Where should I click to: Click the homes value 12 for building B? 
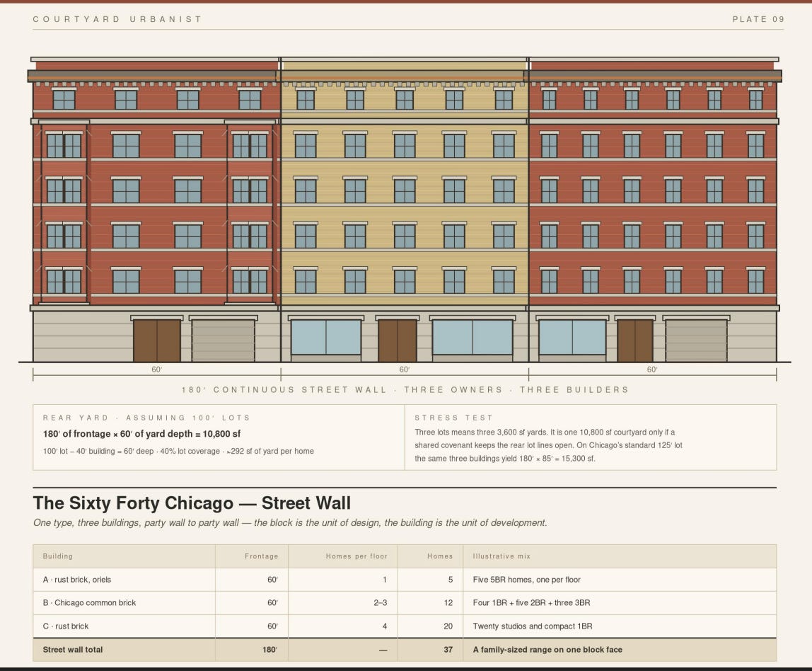click(x=448, y=602)
